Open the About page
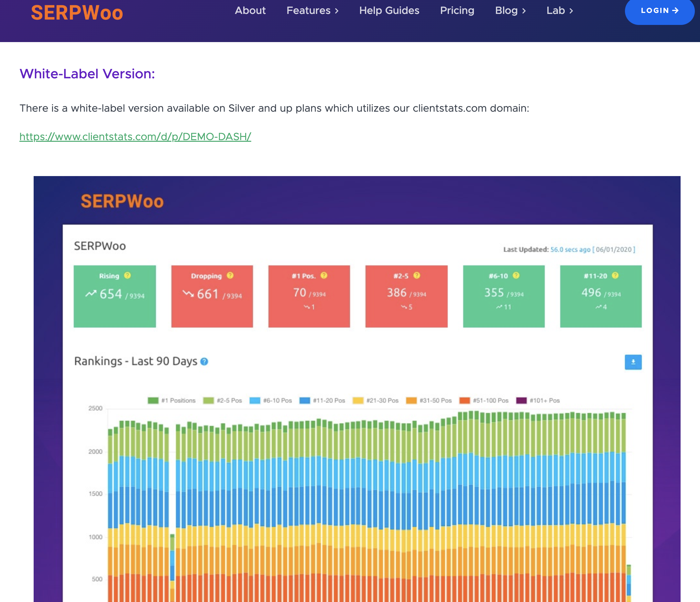700x602 pixels. [250, 10]
